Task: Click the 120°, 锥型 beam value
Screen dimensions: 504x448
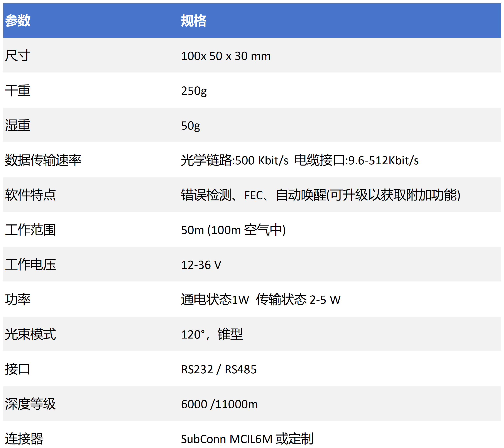Action: pyautogui.click(x=212, y=334)
